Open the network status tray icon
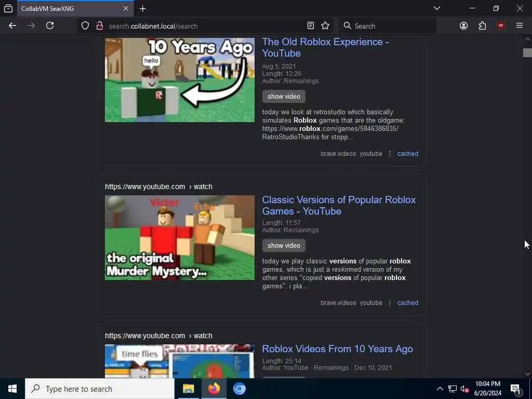The height and width of the screenshot is (399, 532). click(453, 389)
